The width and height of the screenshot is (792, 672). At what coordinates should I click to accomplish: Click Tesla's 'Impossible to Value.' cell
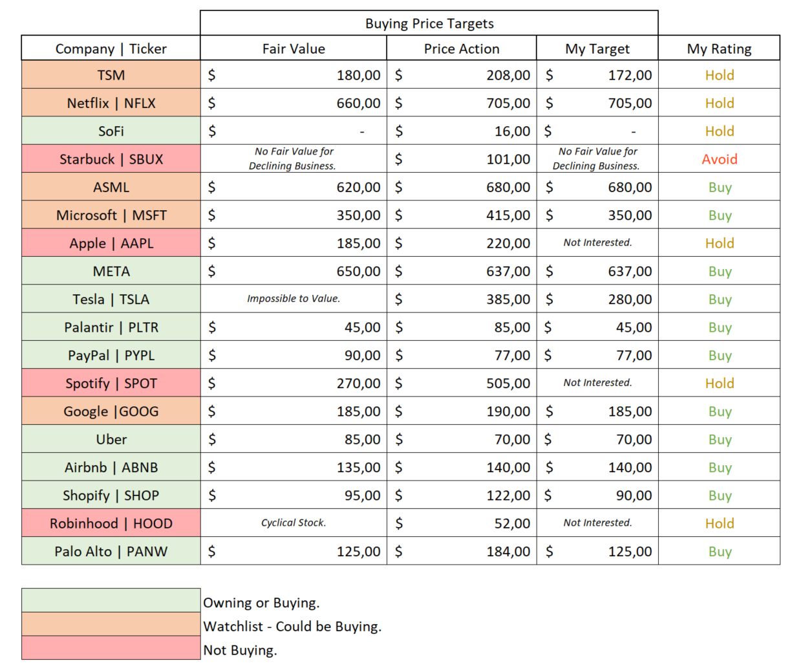pyautogui.click(x=294, y=299)
